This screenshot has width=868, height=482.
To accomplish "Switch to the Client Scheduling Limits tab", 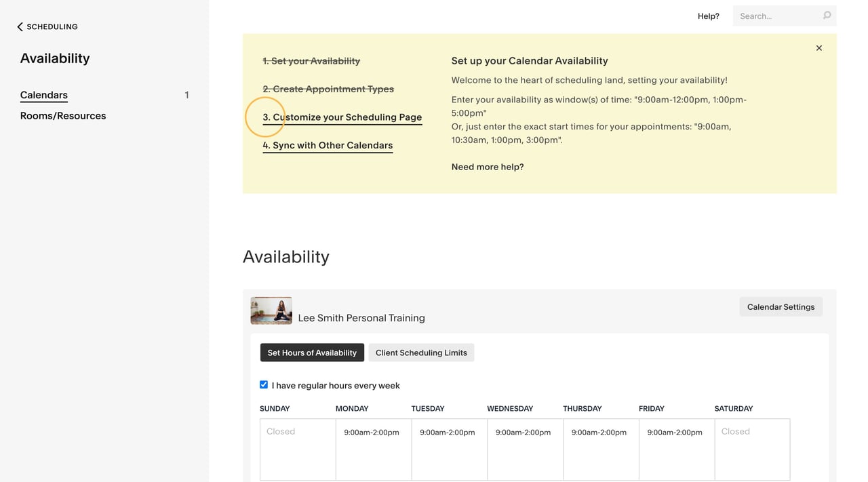I will click(x=421, y=353).
